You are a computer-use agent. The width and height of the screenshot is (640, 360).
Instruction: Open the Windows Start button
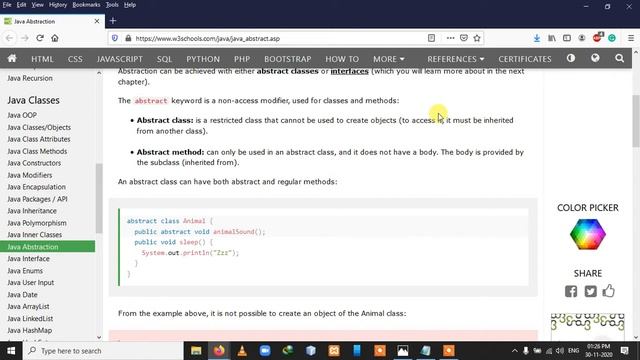tap(11, 351)
